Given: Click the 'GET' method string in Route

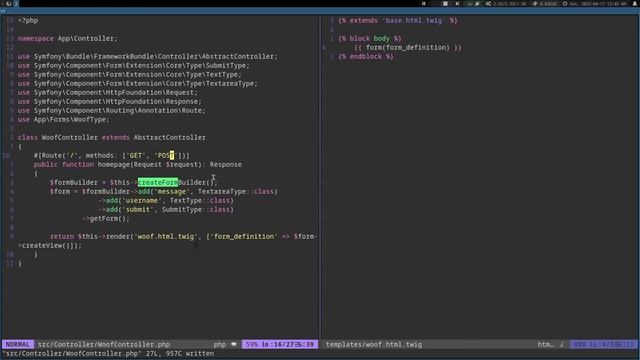Looking at the screenshot, I should click(x=136, y=155).
